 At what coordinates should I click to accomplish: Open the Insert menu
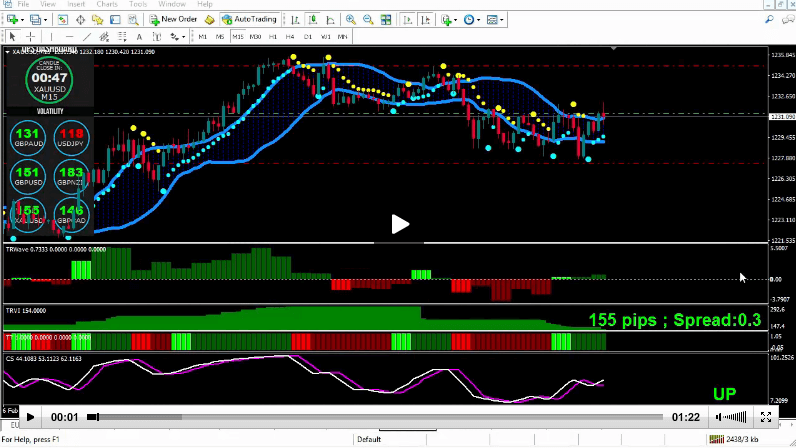pos(77,4)
